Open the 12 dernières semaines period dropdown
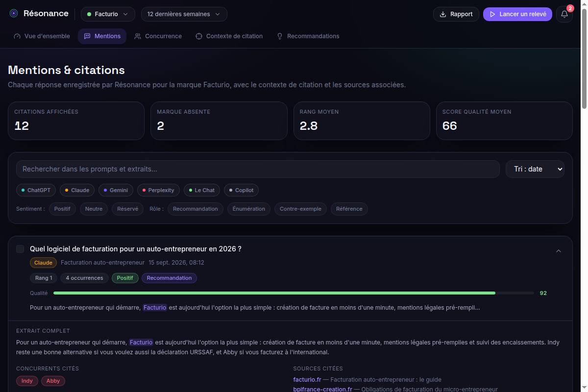This screenshot has width=588, height=392. tap(184, 14)
